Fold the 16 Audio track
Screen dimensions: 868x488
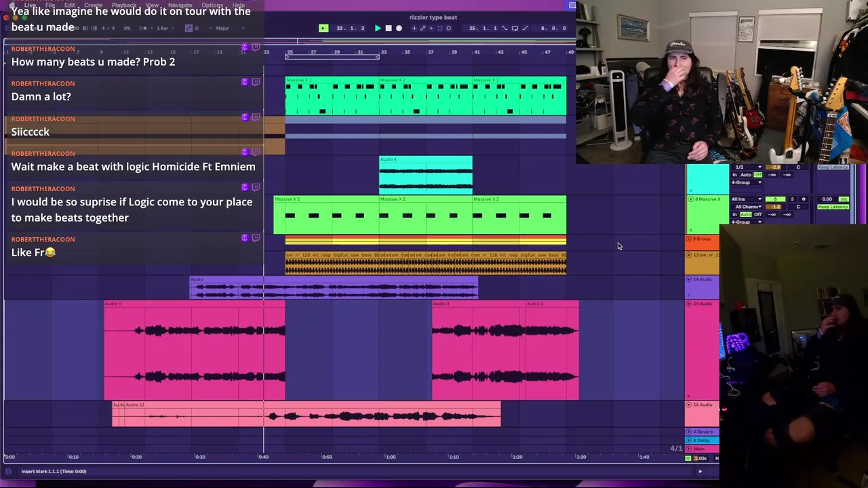coord(689,405)
